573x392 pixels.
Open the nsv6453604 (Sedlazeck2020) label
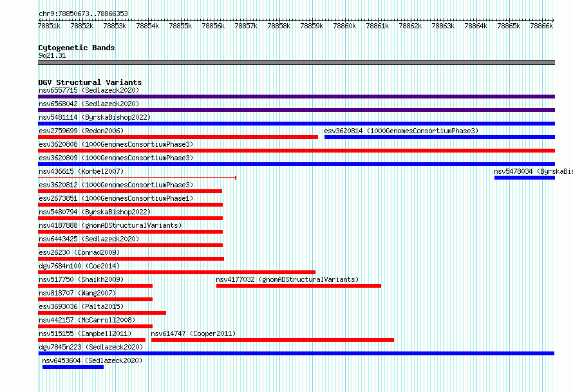point(92,360)
